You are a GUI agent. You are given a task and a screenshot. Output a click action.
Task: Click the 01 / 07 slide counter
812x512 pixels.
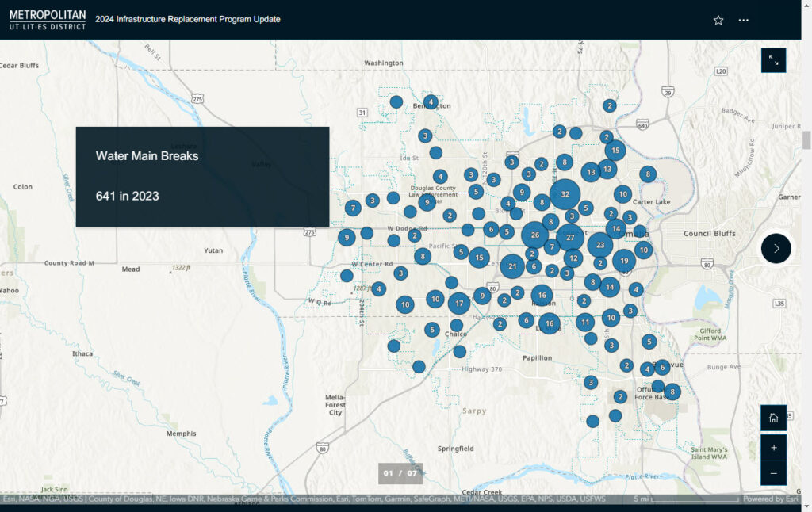tap(400, 473)
